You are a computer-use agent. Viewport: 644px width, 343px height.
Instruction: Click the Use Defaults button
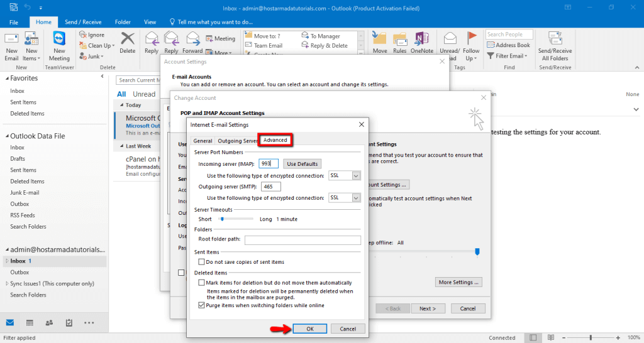[x=303, y=164]
